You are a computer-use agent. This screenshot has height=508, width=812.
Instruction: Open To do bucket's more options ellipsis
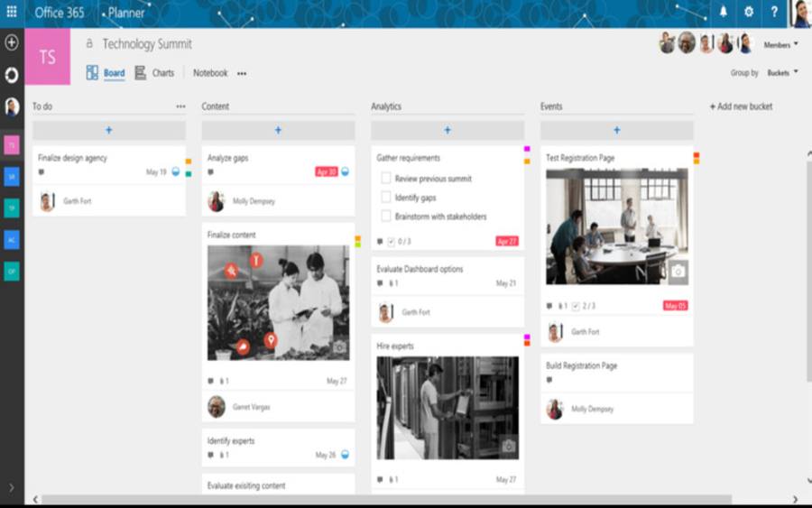pos(180,106)
